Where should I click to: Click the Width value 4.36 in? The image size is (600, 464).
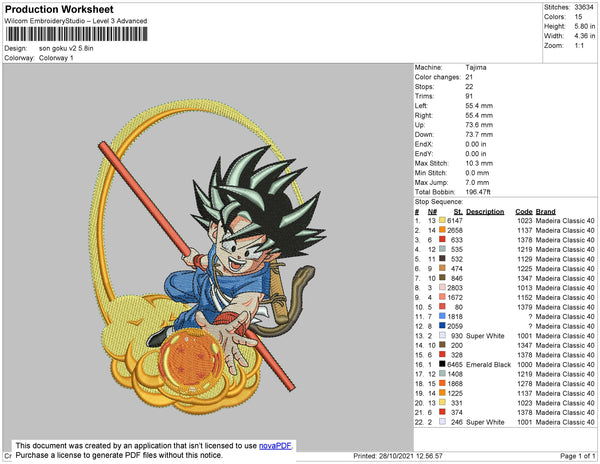pyautogui.click(x=585, y=36)
